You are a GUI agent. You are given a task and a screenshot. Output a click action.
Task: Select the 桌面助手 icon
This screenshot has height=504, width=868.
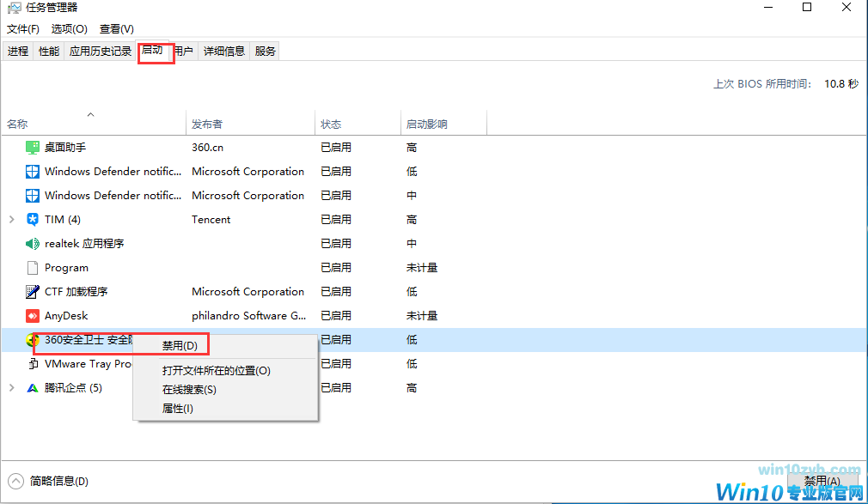[x=31, y=147]
